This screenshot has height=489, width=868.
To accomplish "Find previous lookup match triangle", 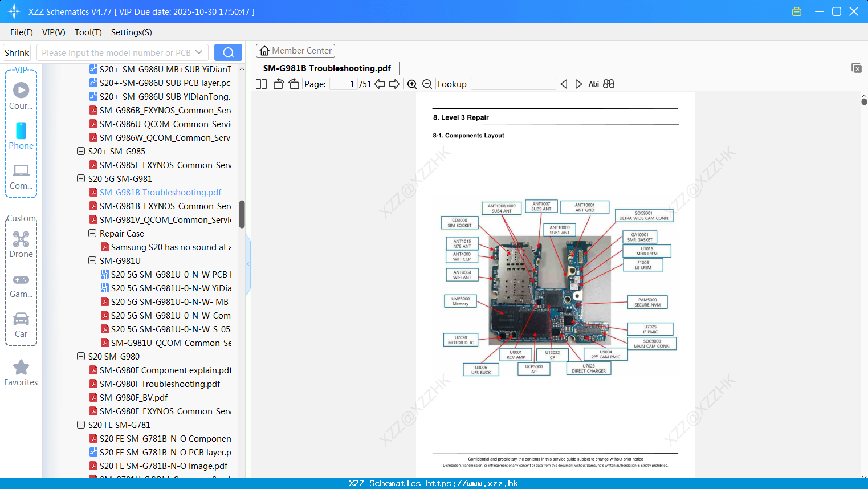I will click(564, 84).
